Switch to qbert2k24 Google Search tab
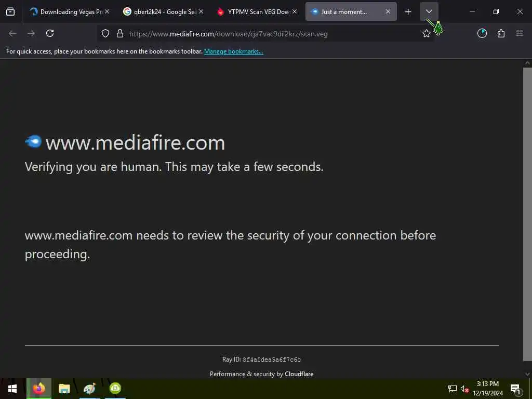 pyautogui.click(x=164, y=12)
